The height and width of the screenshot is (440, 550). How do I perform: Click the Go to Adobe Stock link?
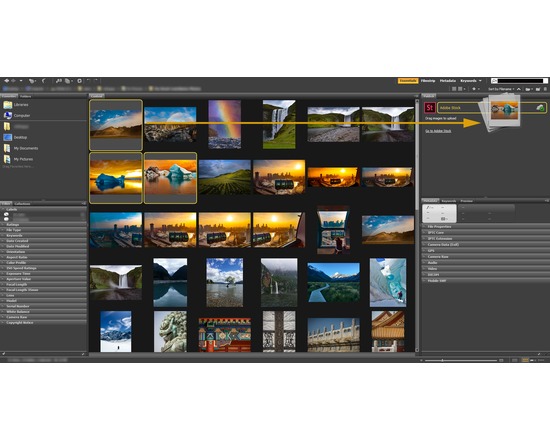pos(438,131)
